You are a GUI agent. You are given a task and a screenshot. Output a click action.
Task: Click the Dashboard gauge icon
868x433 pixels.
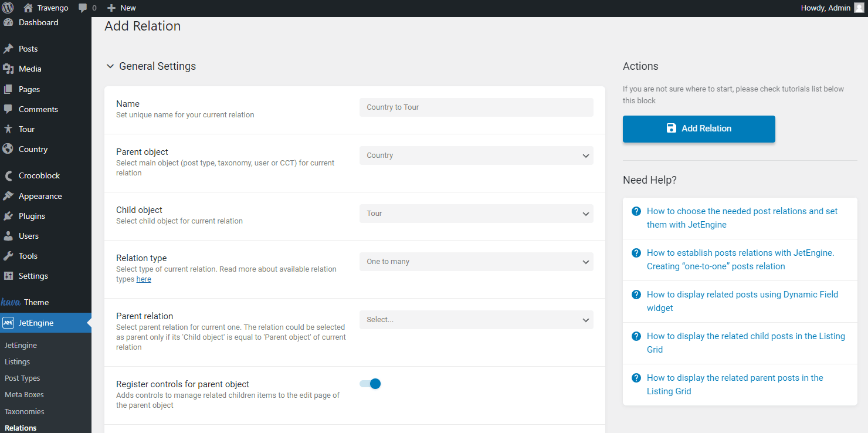coord(8,22)
